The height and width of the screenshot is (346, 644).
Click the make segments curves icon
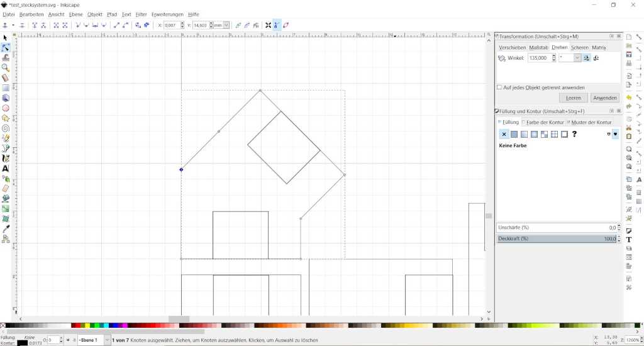click(x=125, y=25)
